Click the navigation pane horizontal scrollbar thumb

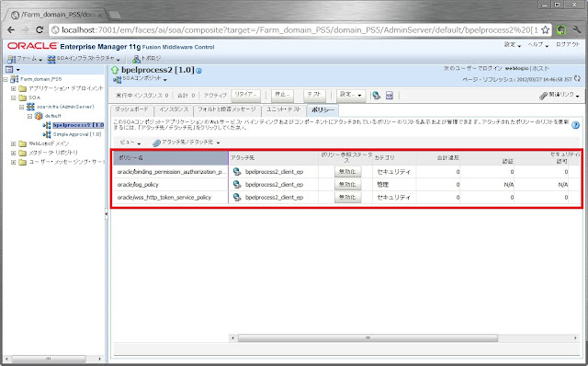coord(49,360)
